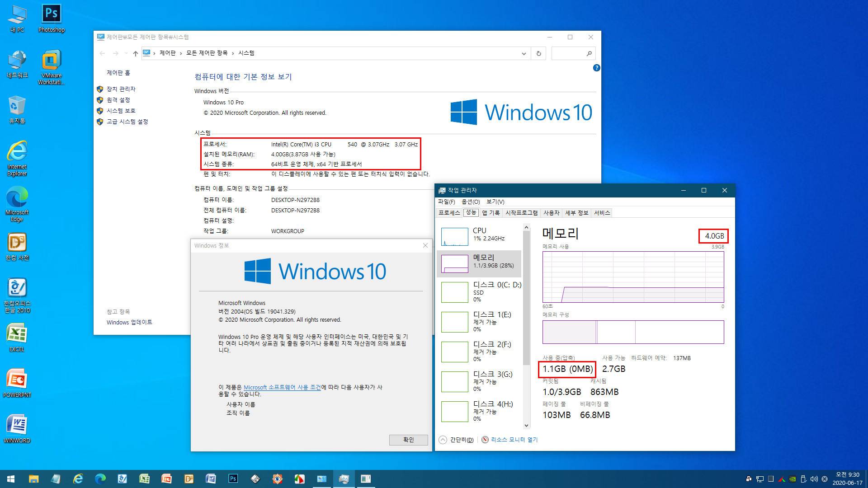868x488 pixels.
Task: Click the Control Panel search field
Action: click(573, 53)
